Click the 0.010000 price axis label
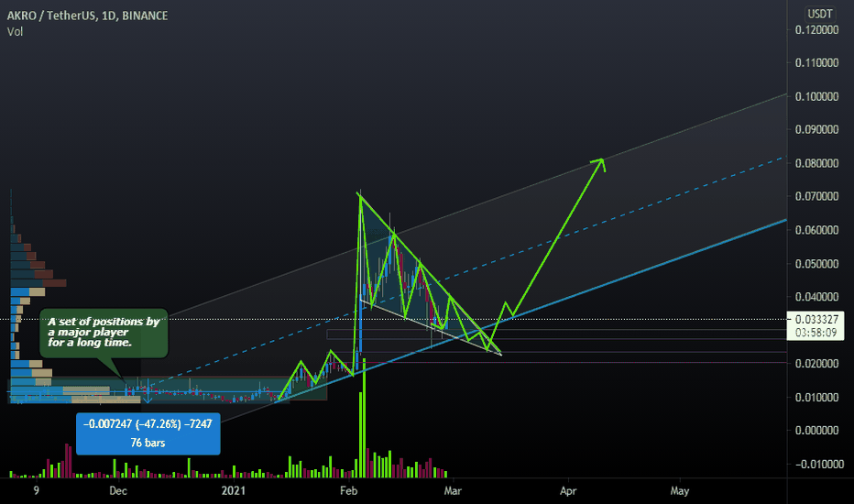 816,397
